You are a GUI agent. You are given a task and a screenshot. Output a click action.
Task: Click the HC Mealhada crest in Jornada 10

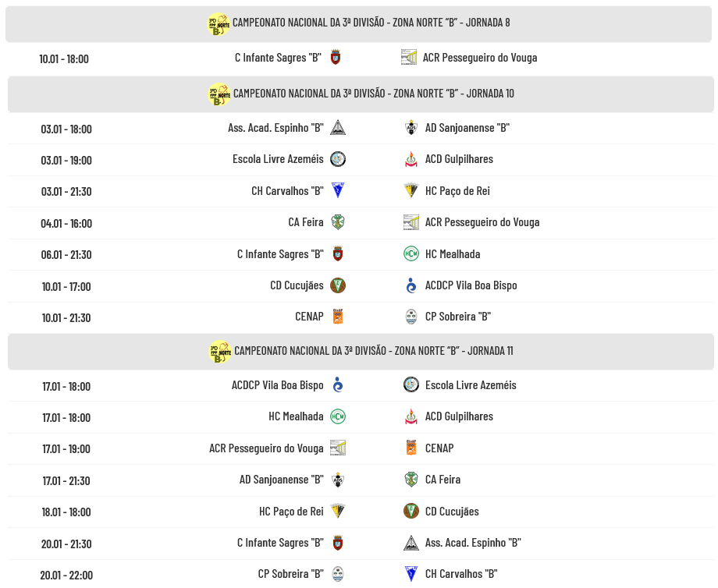click(411, 253)
